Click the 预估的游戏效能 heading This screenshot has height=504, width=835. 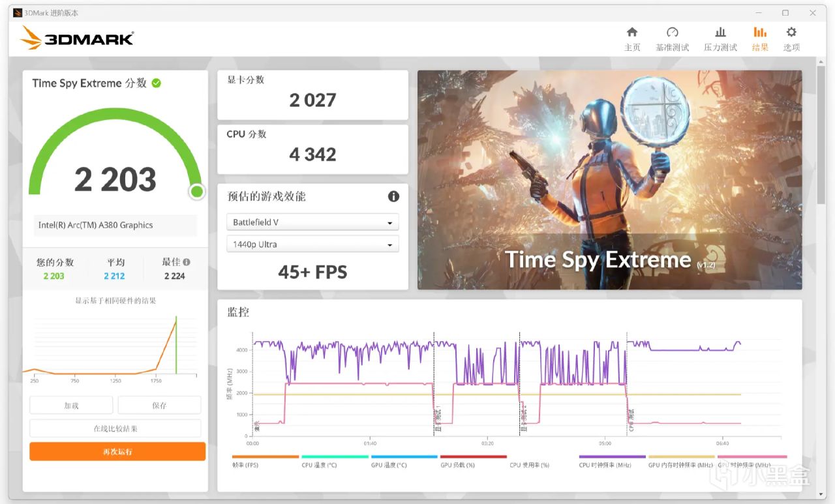[266, 196]
